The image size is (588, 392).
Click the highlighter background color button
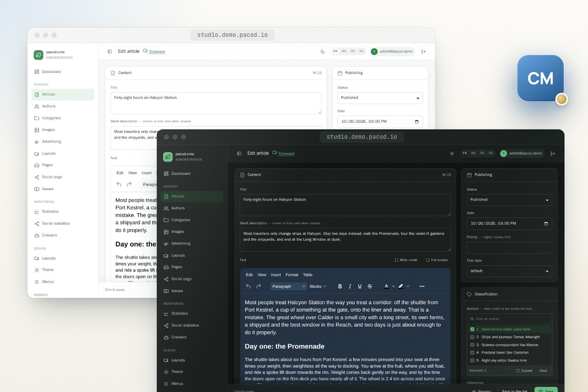(x=401, y=287)
